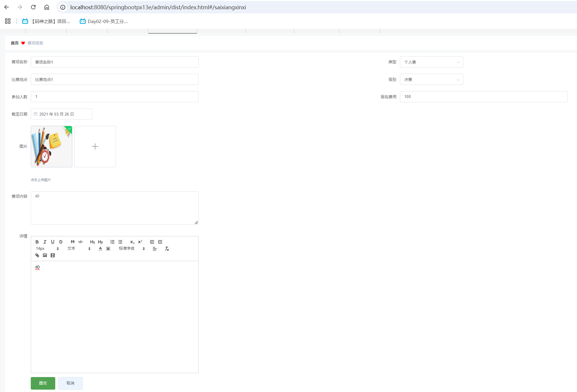The width and height of the screenshot is (577, 392).
Task: Increase indent in the editor
Action: [x=160, y=242]
